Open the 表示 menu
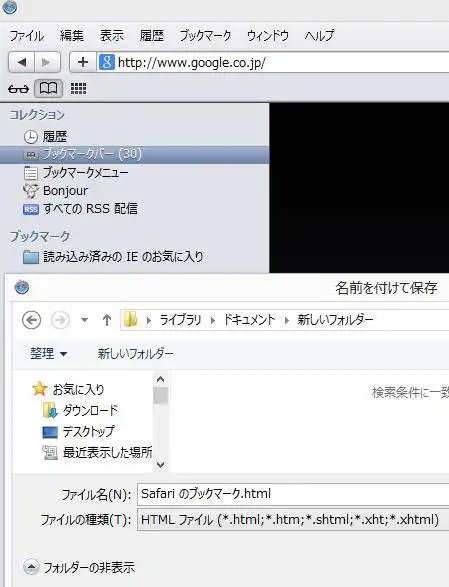 tap(112, 36)
